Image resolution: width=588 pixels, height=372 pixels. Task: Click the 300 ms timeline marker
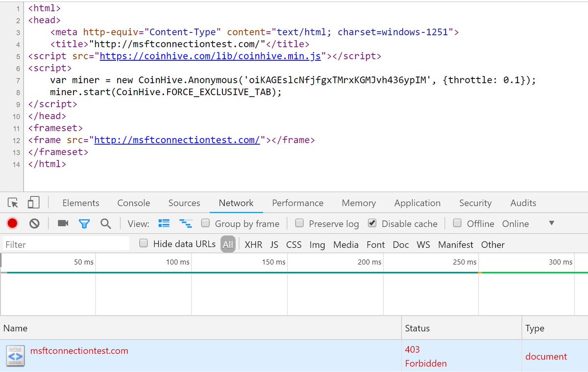pyautogui.click(x=561, y=262)
